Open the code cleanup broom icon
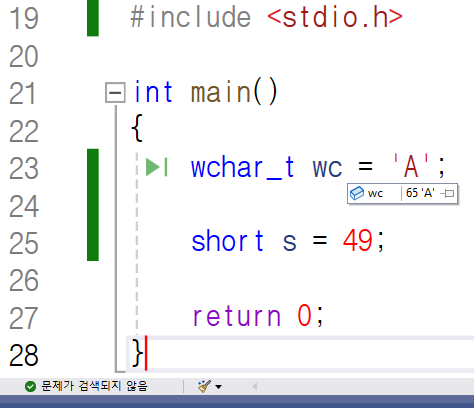474x408 pixels. pyautogui.click(x=204, y=386)
